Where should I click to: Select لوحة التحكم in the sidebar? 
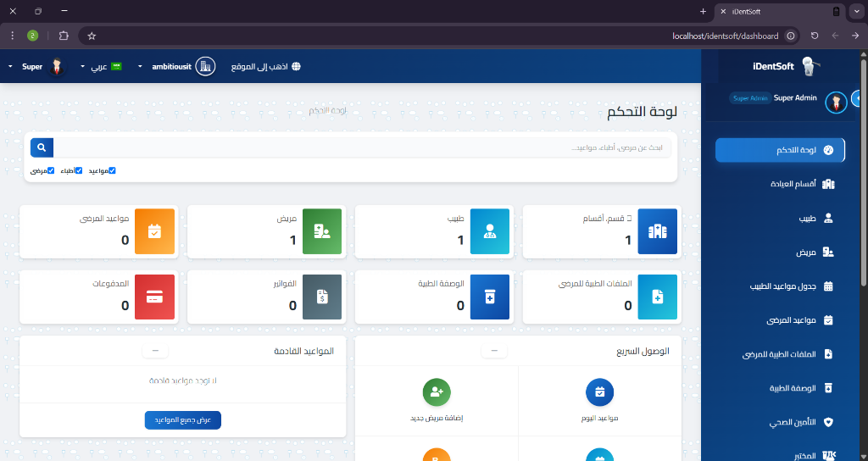coord(780,150)
